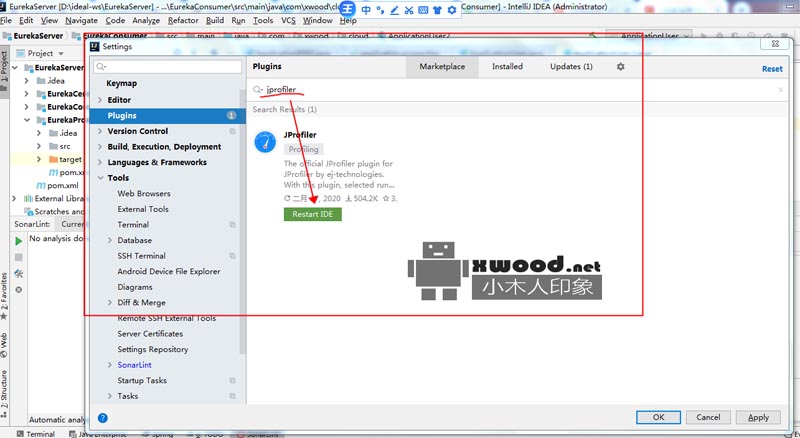Expand the Version Control node

[100, 131]
